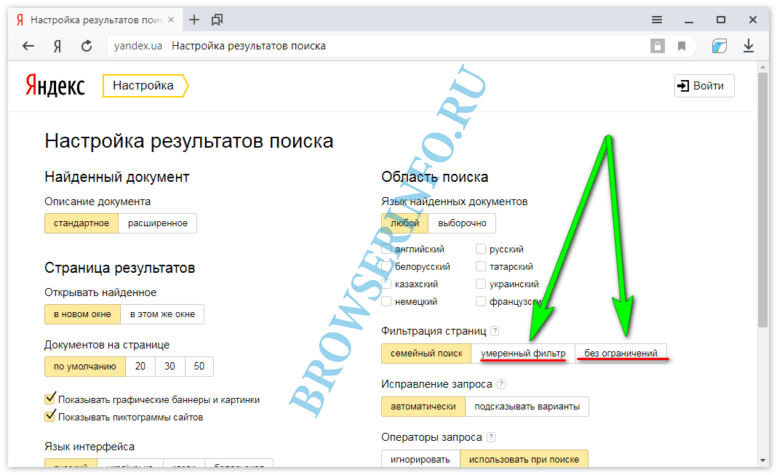The image size is (777, 475).
Task: Open Yandex home via the Я toolbar icon
Action: point(57,46)
